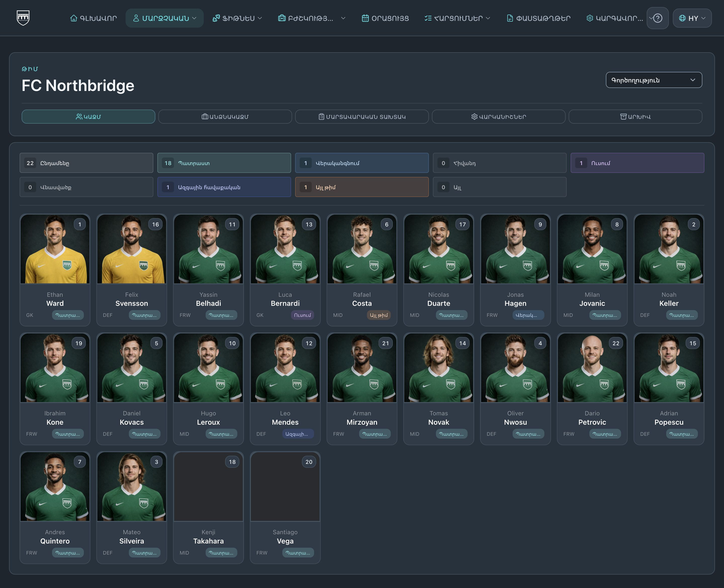Click the globe HY language selector

point(692,18)
